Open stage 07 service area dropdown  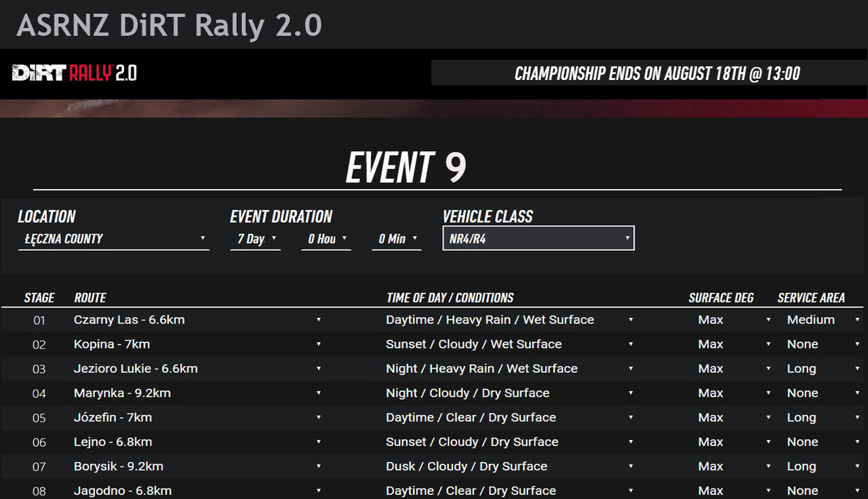pyautogui.click(x=823, y=466)
